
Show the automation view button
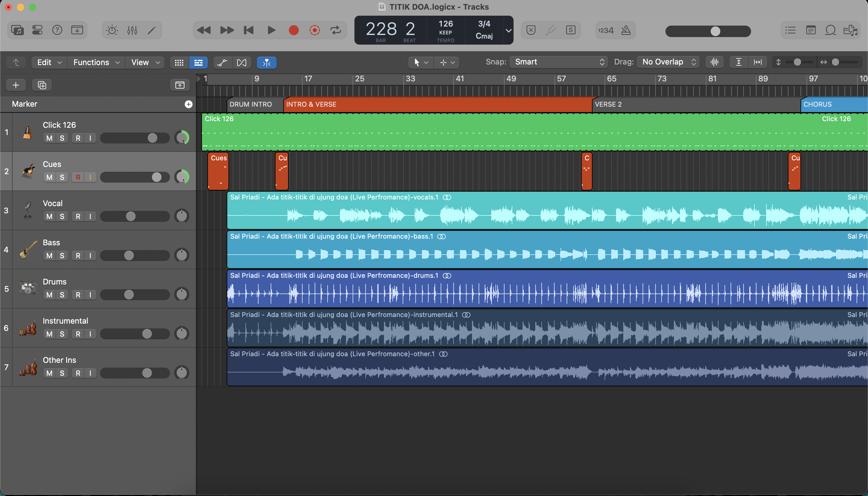(222, 63)
